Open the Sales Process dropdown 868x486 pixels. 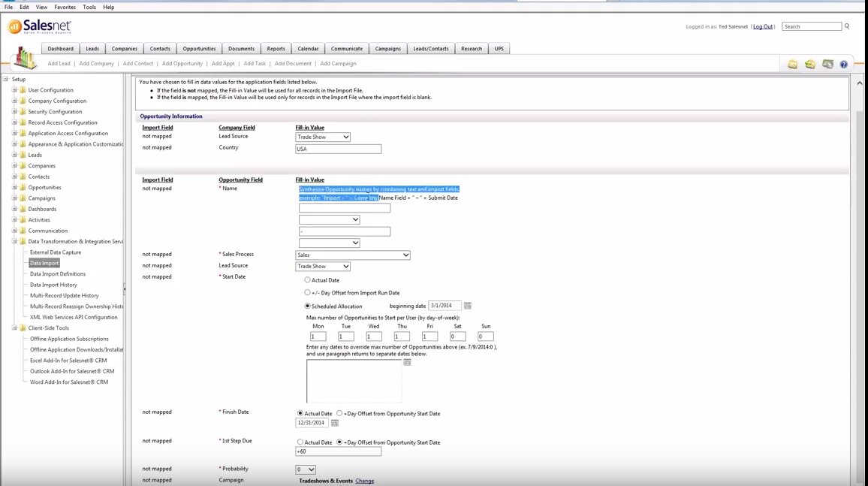tap(353, 255)
